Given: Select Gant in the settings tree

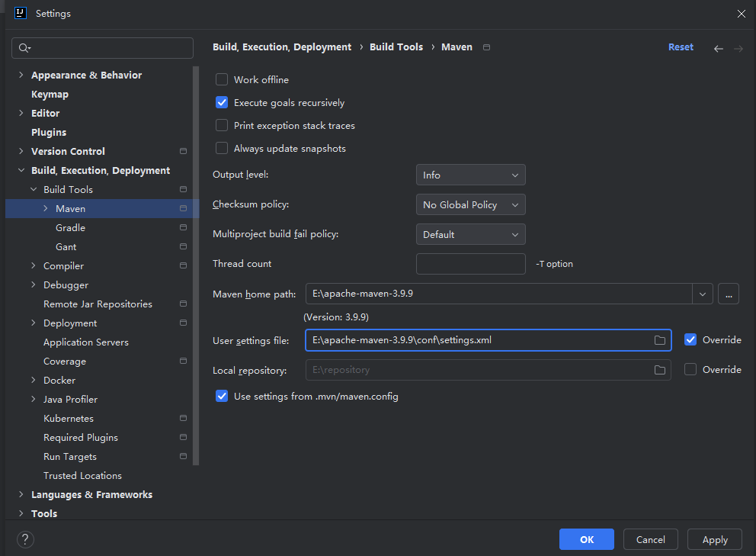Looking at the screenshot, I should click(x=66, y=247).
